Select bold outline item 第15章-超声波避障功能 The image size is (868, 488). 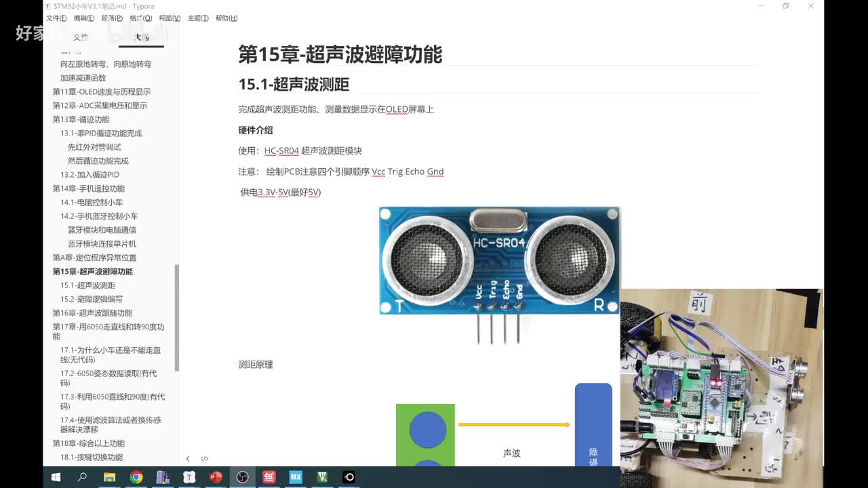click(x=92, y=272)
